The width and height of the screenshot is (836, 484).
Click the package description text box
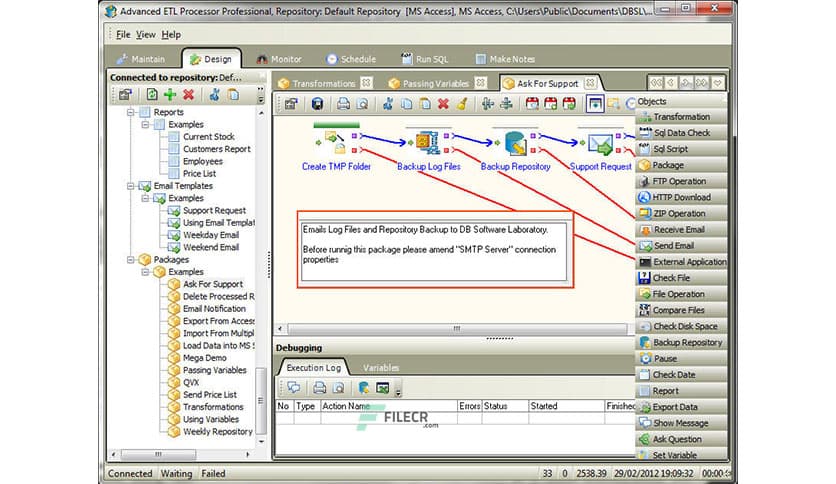(x=434, y=251)
